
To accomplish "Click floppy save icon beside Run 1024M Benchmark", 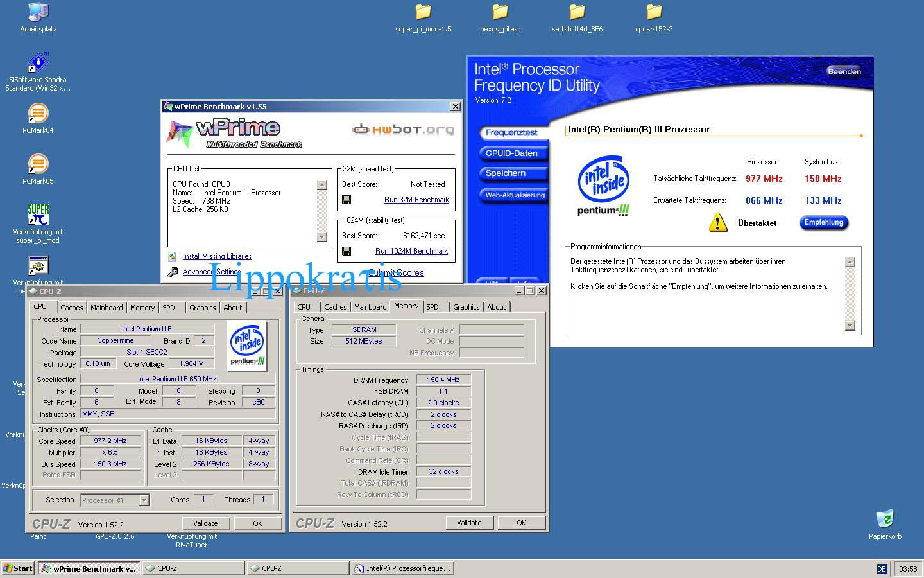I will (346, 251).
